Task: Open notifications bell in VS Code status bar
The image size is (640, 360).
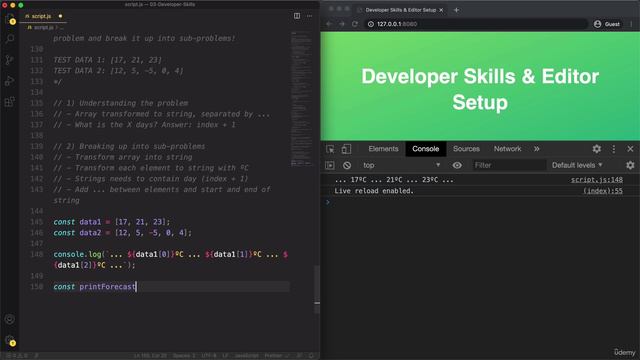Action: tap(311, 356)
